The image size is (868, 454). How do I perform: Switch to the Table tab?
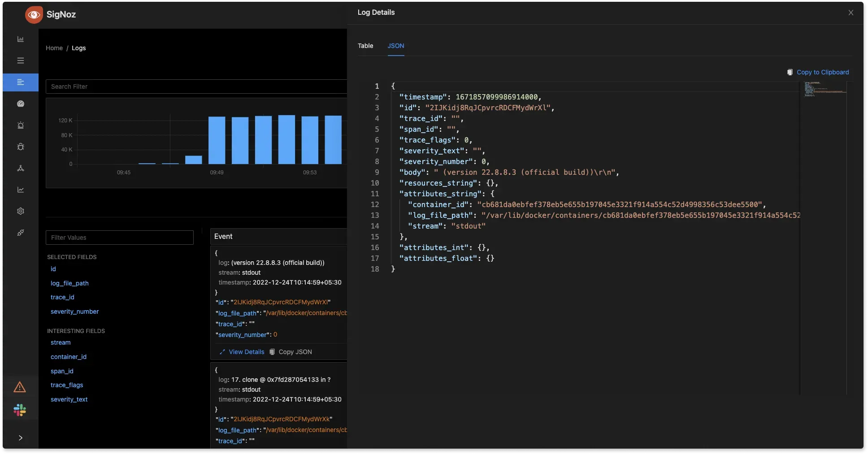click(x=365, y=46)
